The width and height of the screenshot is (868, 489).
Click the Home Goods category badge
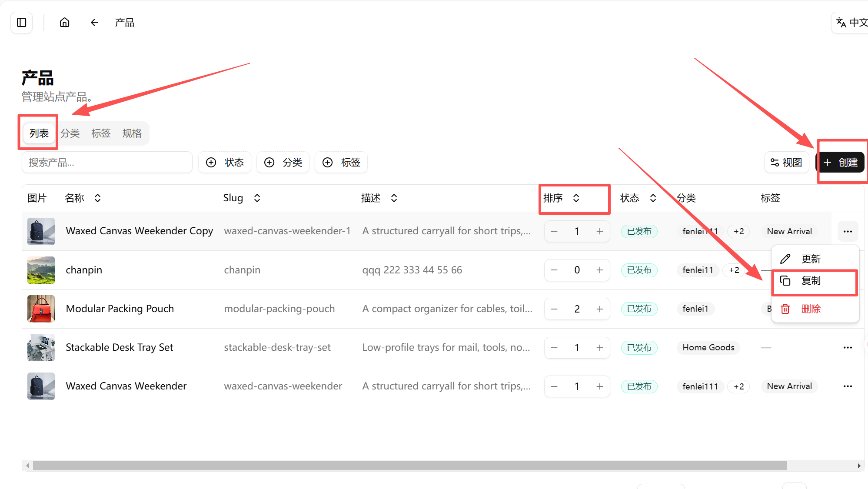[x=708, y=348]
